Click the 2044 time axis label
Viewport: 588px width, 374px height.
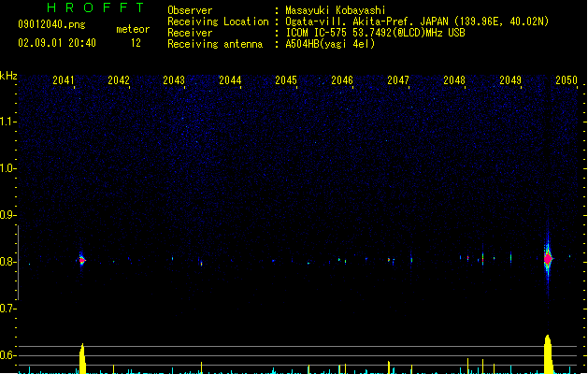click(x=230, y=80)
